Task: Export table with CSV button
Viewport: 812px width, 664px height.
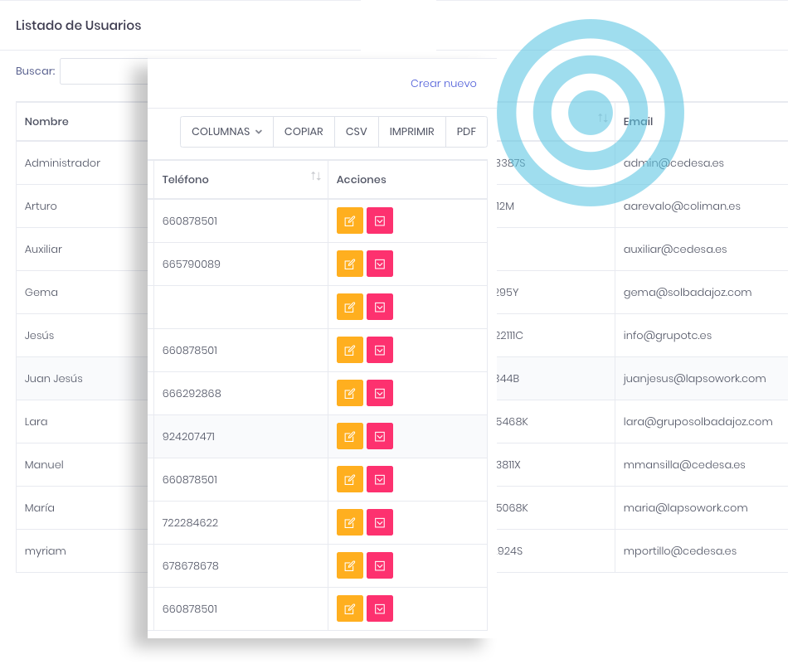Action: (356, 132)
